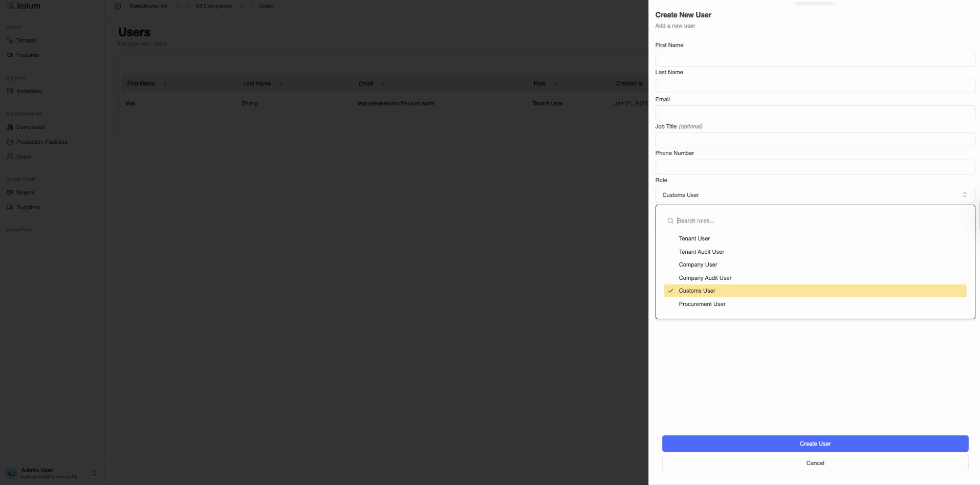This screenshot has width=980, height=485.
Task: Open the Users page in sidebar
Action: click(24, 157)
